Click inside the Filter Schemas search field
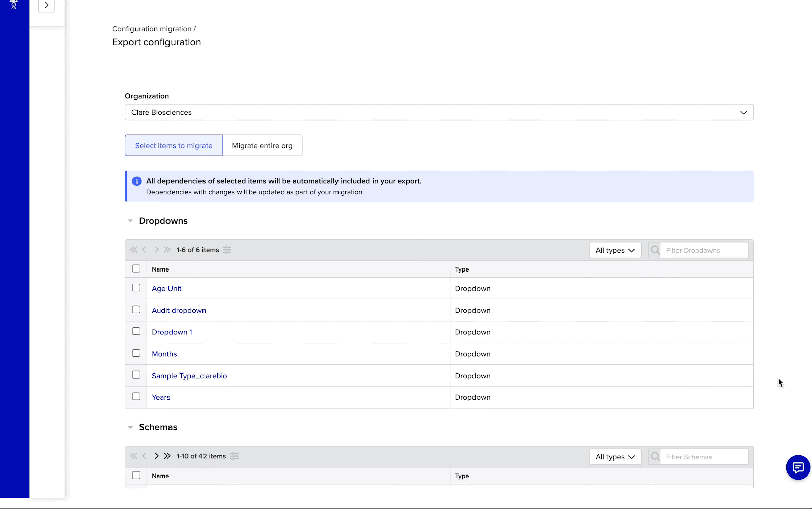The height and width of the screenshot is (509, 812). tap(703, 456)
